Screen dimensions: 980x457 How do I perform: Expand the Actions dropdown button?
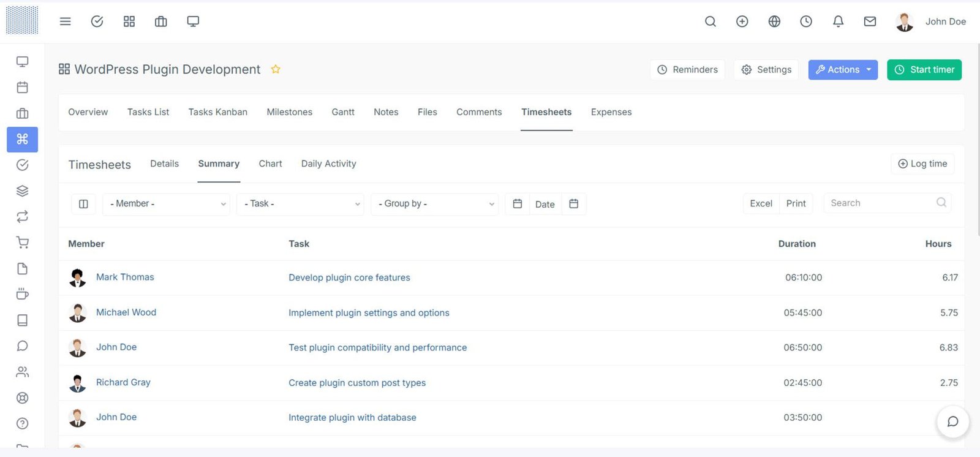(x=843, y=70)
